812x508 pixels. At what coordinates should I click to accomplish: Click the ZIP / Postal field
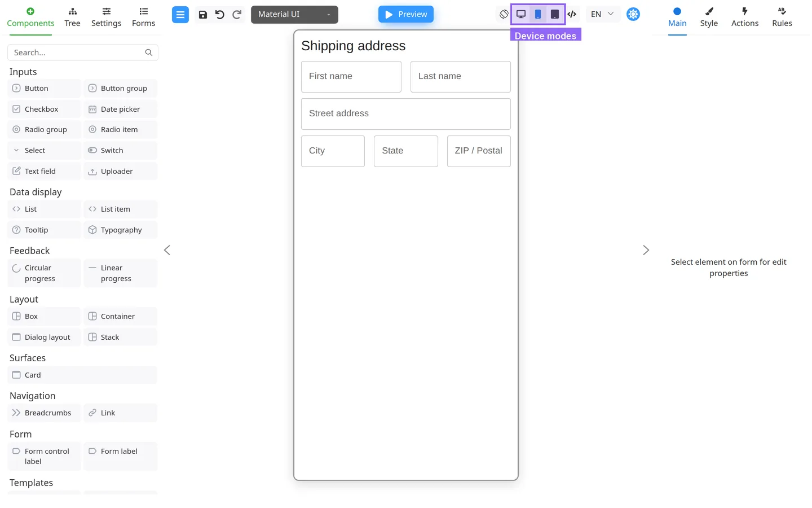point(479,151)
